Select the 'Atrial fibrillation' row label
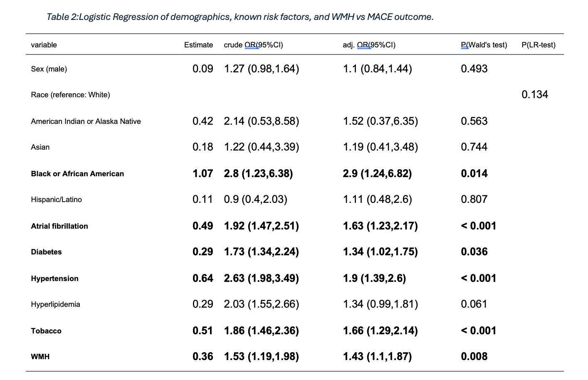 point(59,226)
